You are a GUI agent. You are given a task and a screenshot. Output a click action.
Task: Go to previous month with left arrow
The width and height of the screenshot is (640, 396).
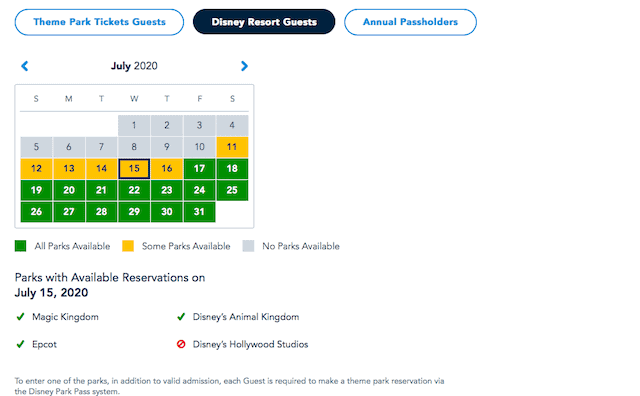click(25, 66)
